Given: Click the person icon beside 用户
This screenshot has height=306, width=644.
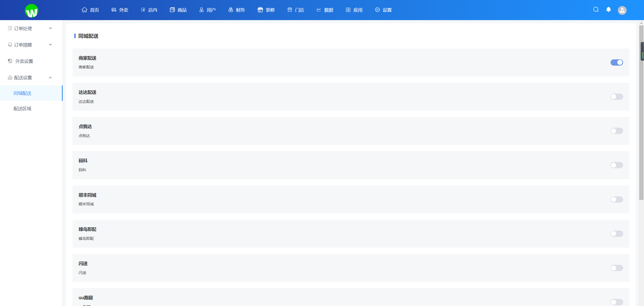Looking at the screenshot, I should [x=202, y=10].
